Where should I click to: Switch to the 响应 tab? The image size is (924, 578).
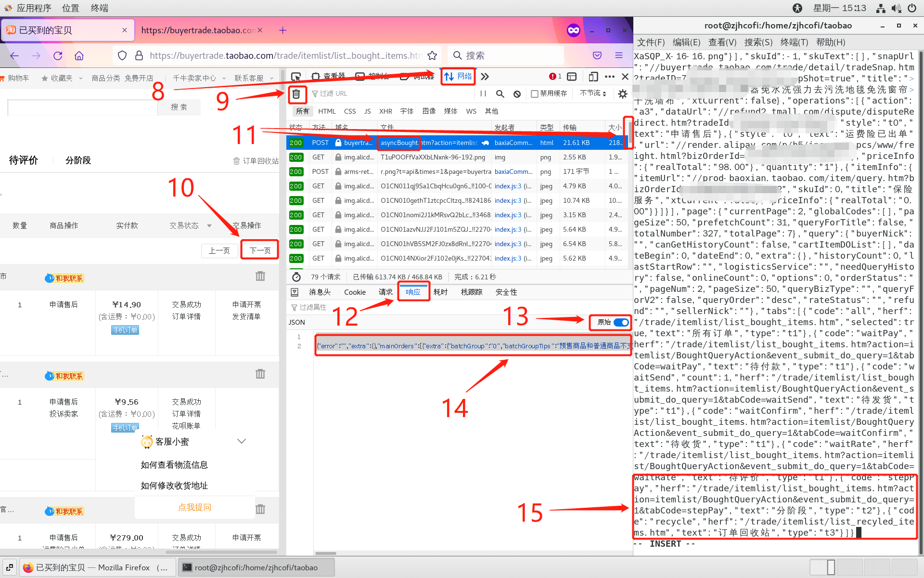[413, 292]
